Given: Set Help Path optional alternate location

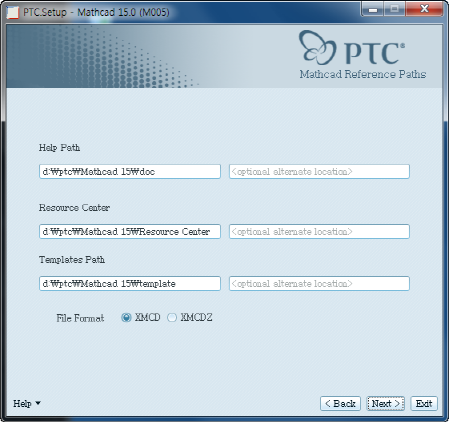Looking at the screenshot, I should (319, 171).
